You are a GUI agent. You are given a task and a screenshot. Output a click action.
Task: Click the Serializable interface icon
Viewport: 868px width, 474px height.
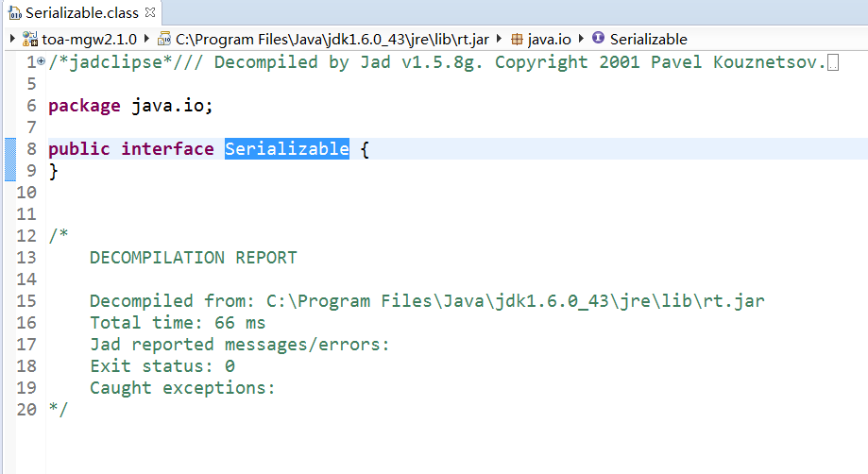[598, 38]
